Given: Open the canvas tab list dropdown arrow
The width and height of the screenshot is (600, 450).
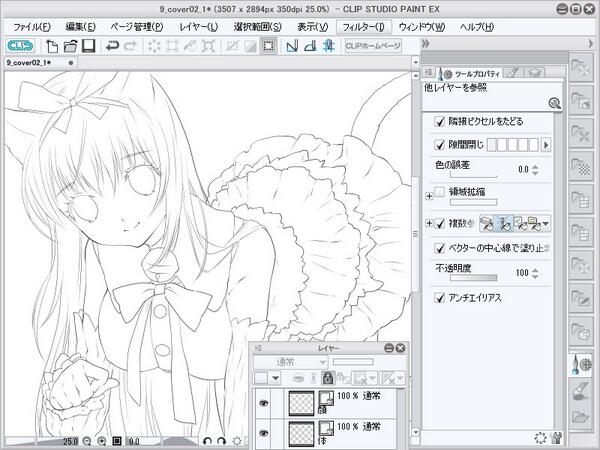Looking at the screenshot, I should coord(416,62).
